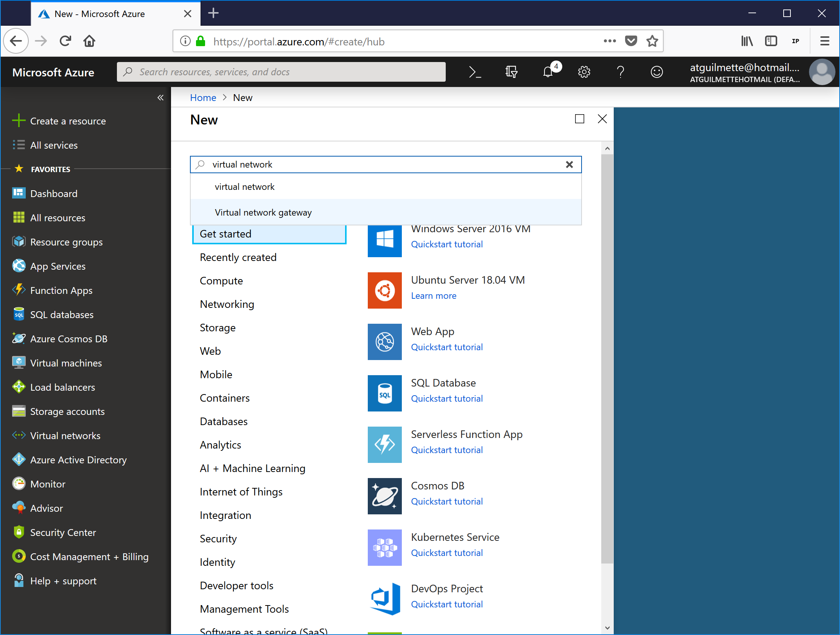Select virtual network search suggestion
The height and width of the screenshot is (635, 840).
coord(244,187)
